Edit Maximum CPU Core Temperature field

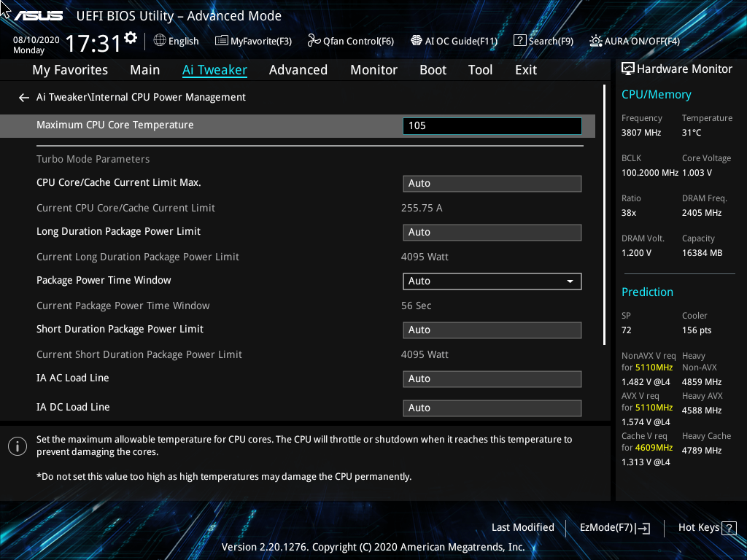pos(492,125)
